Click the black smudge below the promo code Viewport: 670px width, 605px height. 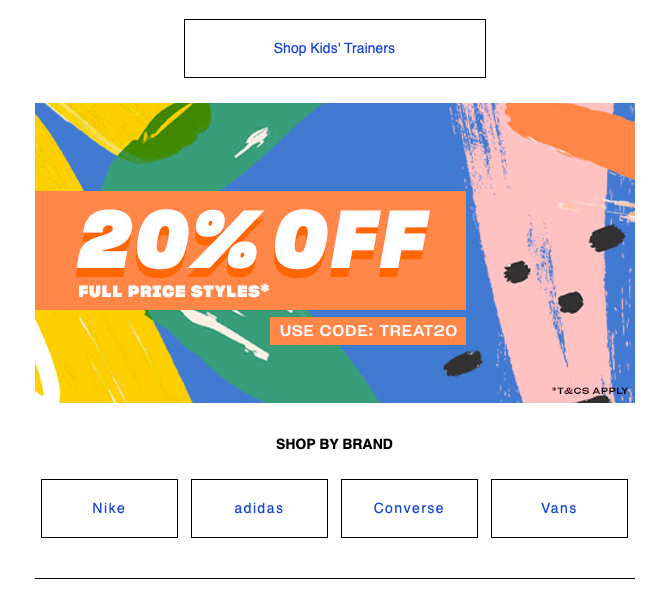click(463, 363)
